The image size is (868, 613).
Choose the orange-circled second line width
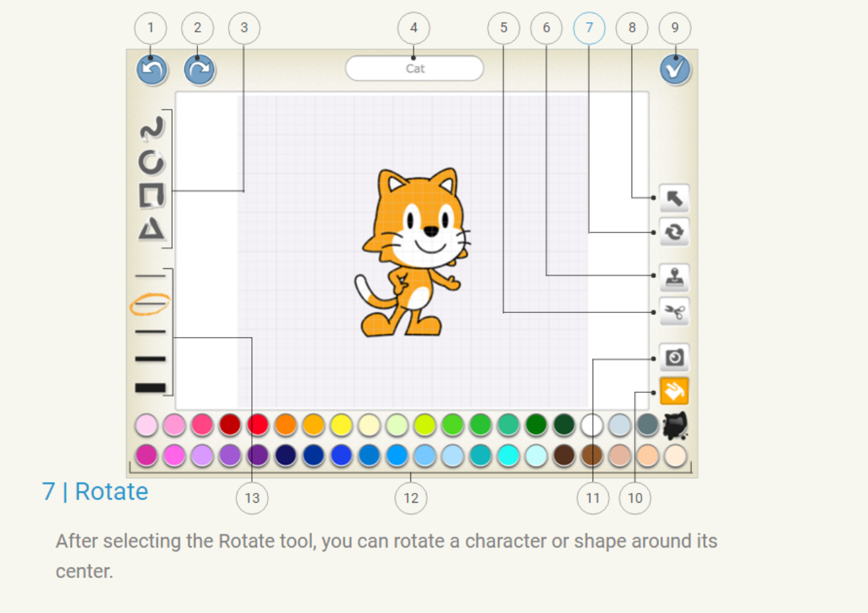[151, 303]
